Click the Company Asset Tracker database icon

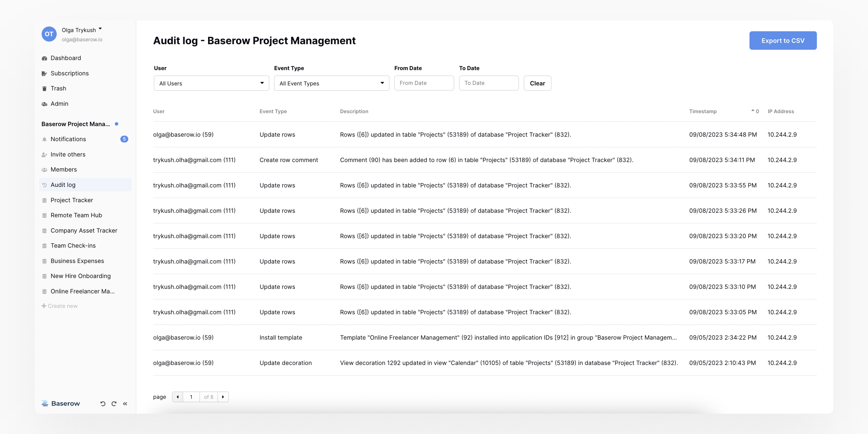click(x=44, y=231)
